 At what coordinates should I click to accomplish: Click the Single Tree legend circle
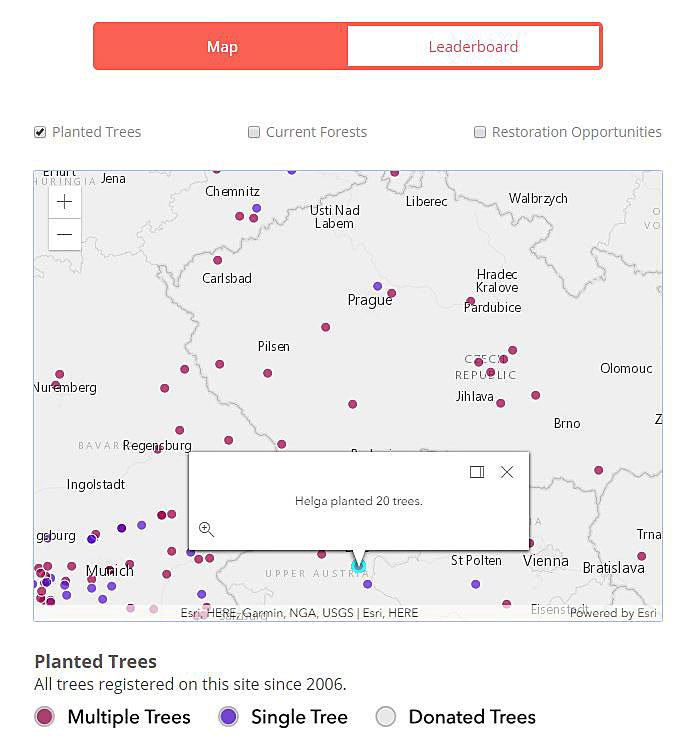pyautogui.click(x=229, y=717)
